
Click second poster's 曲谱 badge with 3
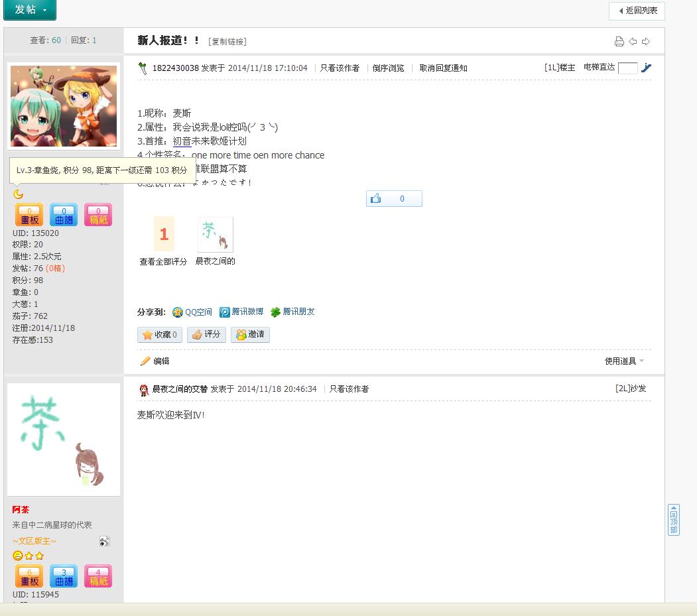(64, 576)
